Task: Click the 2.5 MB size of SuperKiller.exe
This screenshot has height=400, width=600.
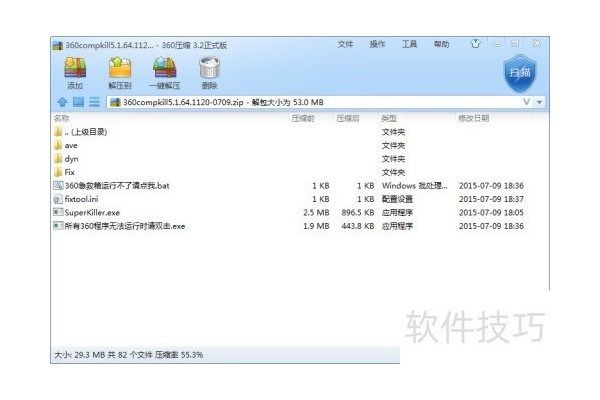Action: pos(316,212)
